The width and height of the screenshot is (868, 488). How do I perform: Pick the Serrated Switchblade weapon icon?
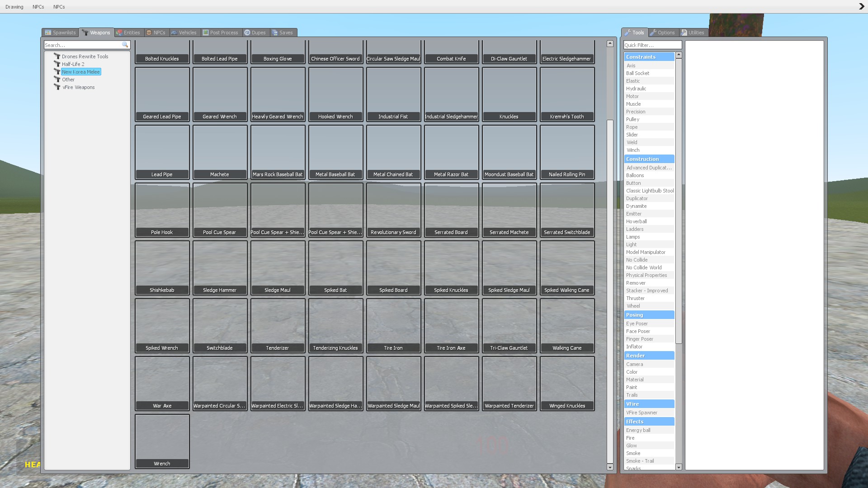point(567,210)
